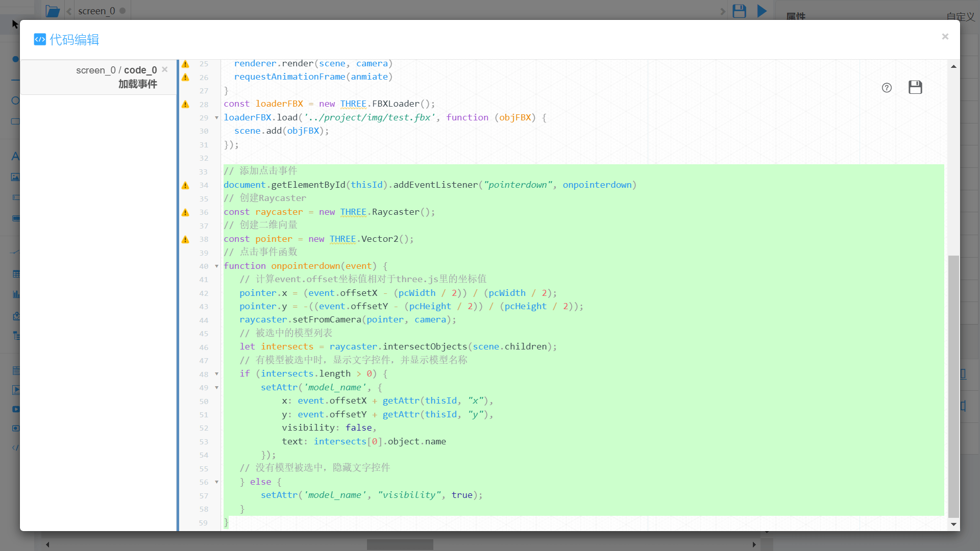Image resolution: width=980 pixels, height=551 pixels.
Task: Close the code editor dialog
Action: (x=945, y=36)
